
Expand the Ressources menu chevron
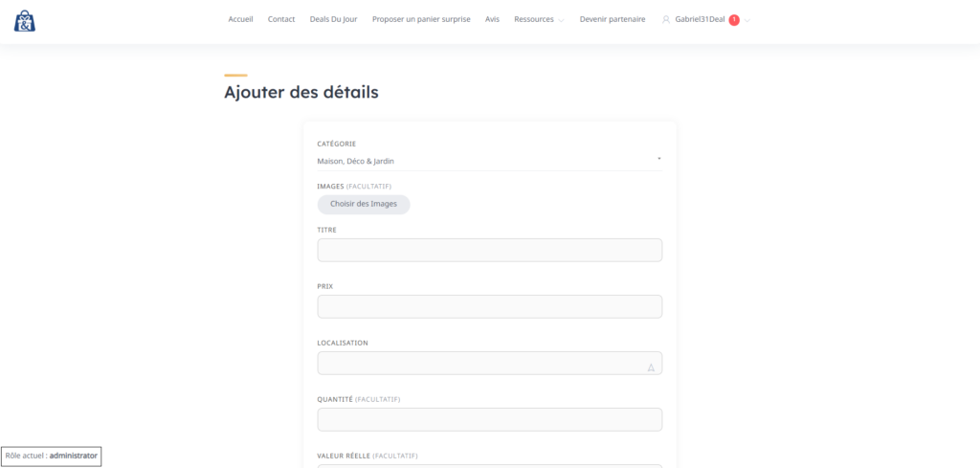point(561,20)
